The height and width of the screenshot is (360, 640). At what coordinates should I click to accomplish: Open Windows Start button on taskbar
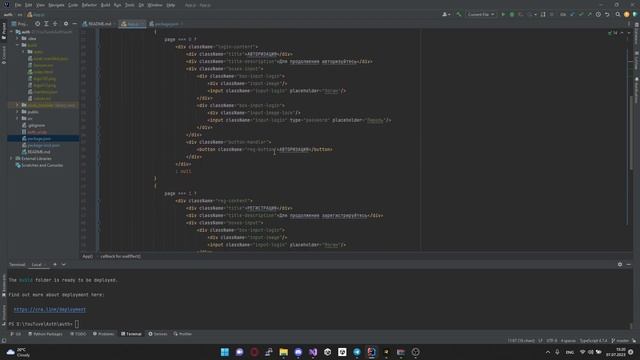(x=224, y=352)
